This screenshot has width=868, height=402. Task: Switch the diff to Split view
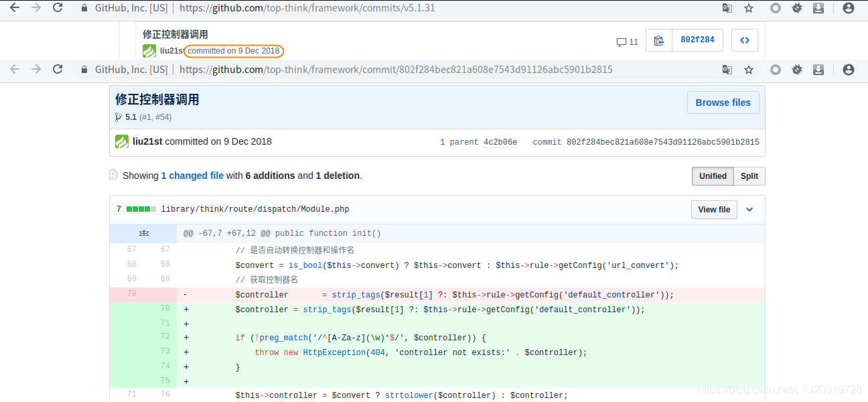749,176
